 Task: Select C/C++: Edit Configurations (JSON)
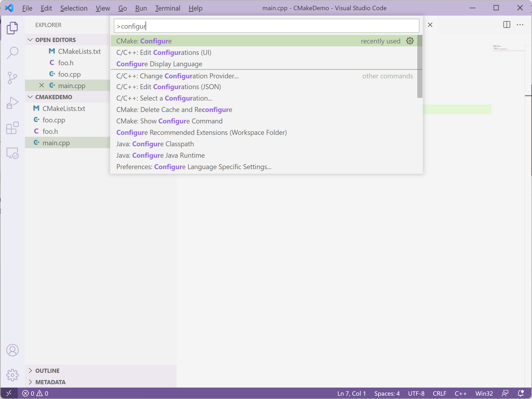264,87
